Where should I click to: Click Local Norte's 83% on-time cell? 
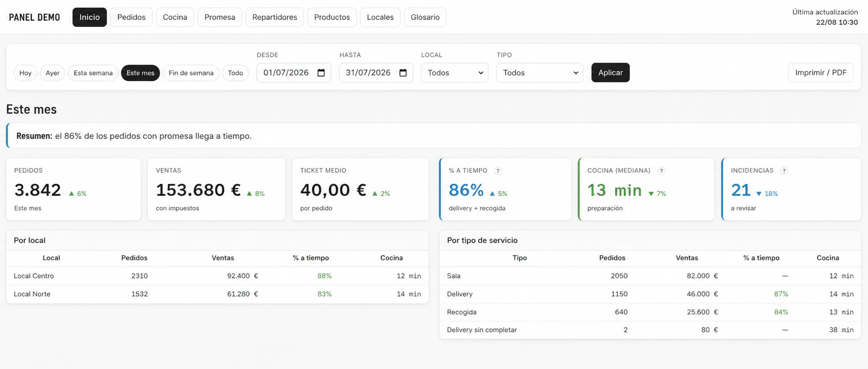pyautogui.click(x=324, y=294)
